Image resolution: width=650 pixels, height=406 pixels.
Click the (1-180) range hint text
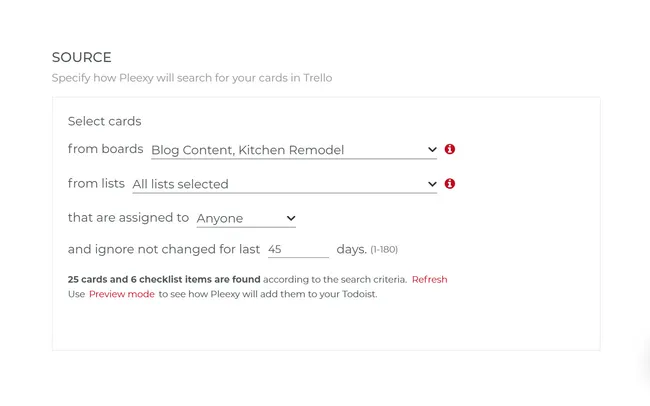pyautogui.click(x=384, y=250)
